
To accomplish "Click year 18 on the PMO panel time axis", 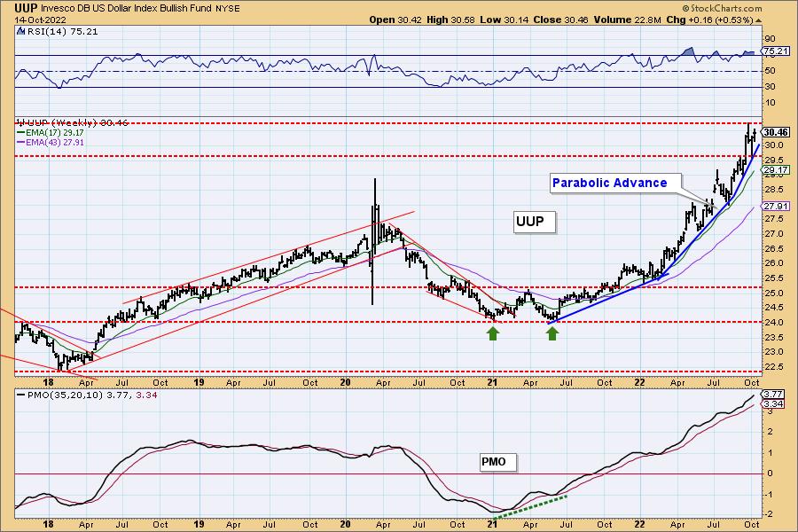I will coord(48,523).
